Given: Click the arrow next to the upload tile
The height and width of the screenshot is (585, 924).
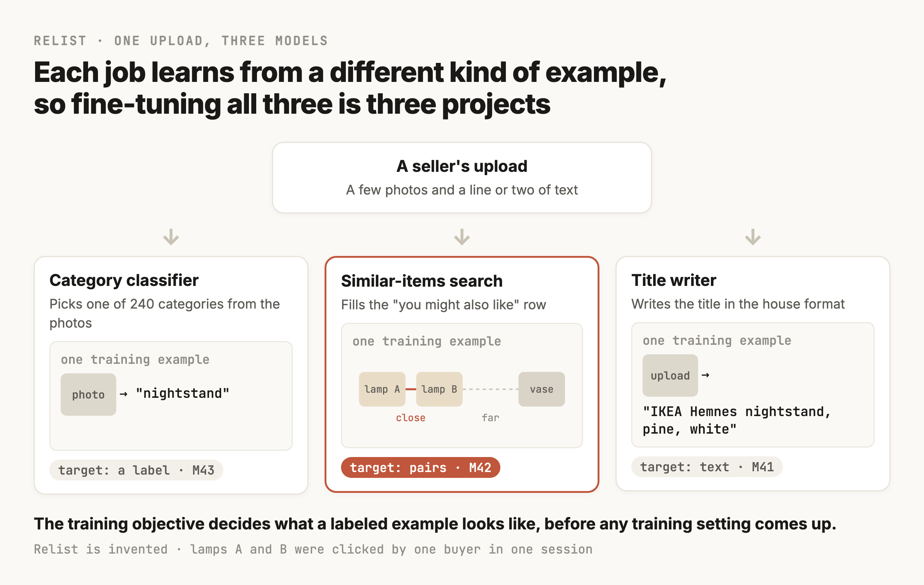Looking at the screenshot, I should 705,375.
